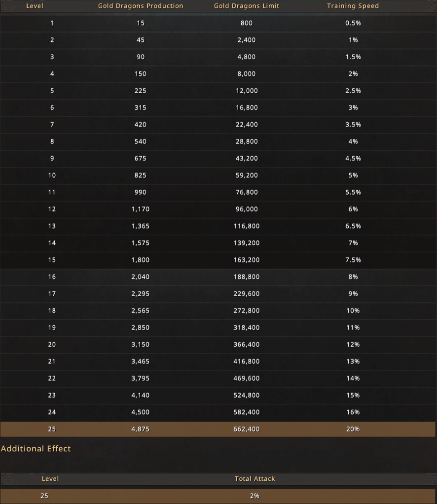
Task: Select the 662,400 limit value
Action: point(247,429)
